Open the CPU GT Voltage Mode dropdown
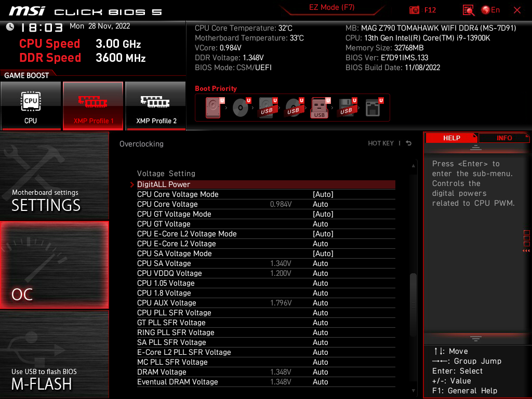This screenshot has height=399, width=532. pyautogui.click(x=323, y=214)
